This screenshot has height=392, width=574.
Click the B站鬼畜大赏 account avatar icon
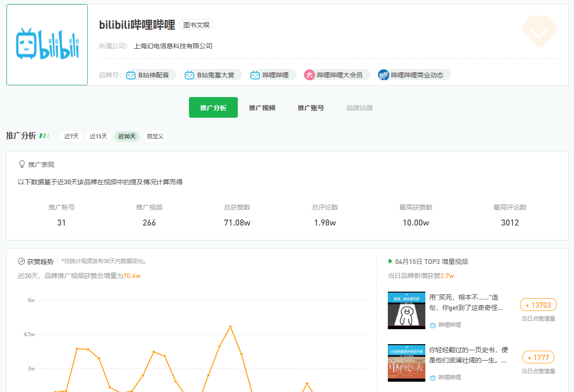point(189,75)
